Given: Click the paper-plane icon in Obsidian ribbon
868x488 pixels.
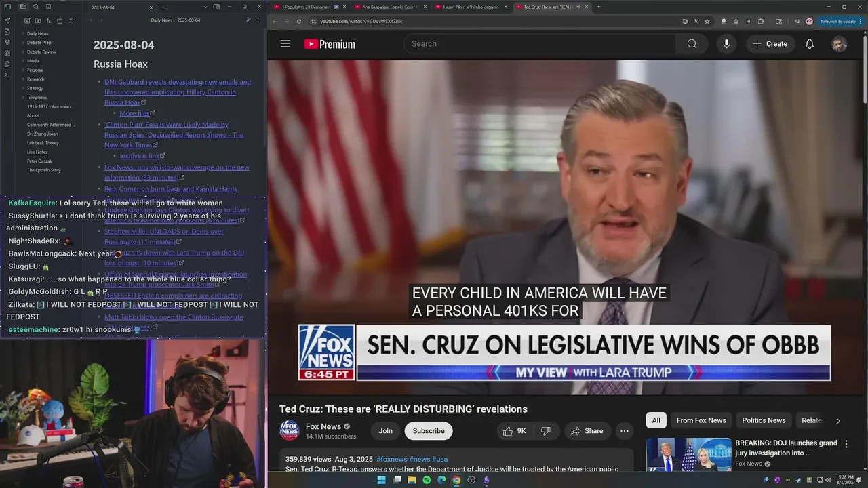Looking at the screenshot, I should (x=7, y=20).
